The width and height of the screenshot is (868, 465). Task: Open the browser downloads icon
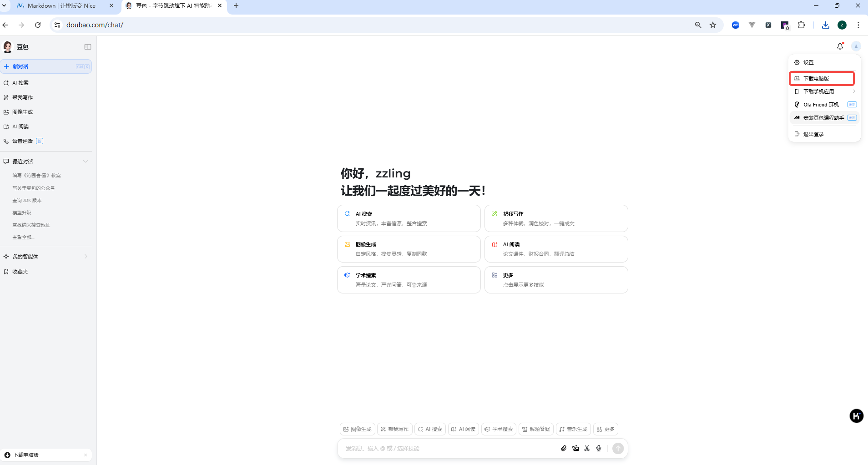click(x=826, y=25)
